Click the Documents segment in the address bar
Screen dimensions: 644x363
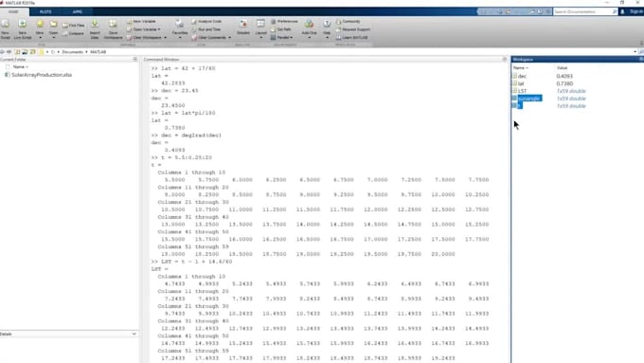pos(72,52)
